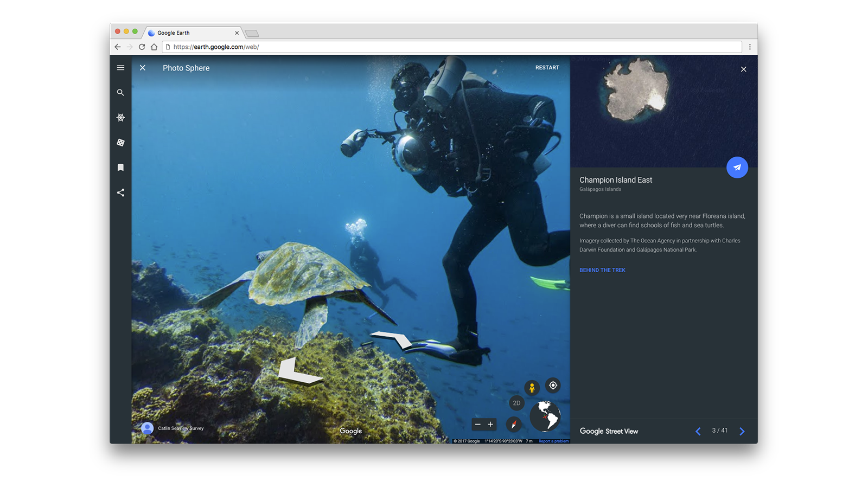Click the Photo Sphere heading
868x488 pixels.
(186, 68)
